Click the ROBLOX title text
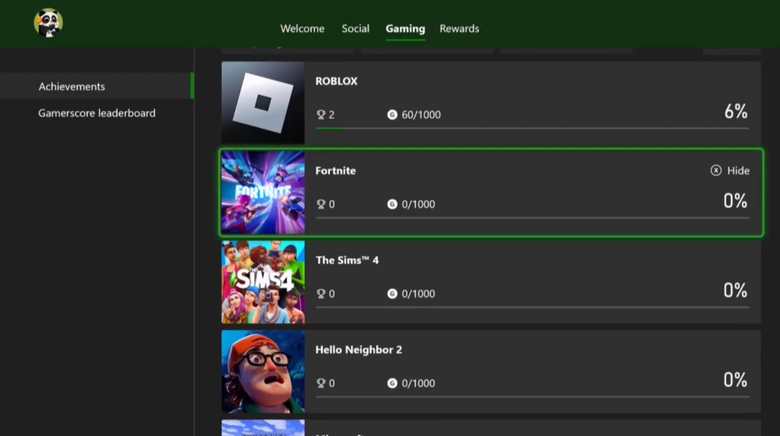Image resolution: width=780 pixels, height=436 pixels. [336, 81]
